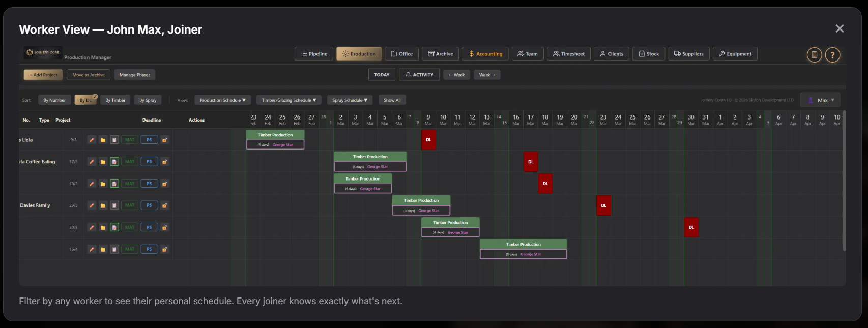This screenshot has height=328, width=868.
Task: Toggle the padlock in the 23/3 row
Action: (x=165, y=205)
